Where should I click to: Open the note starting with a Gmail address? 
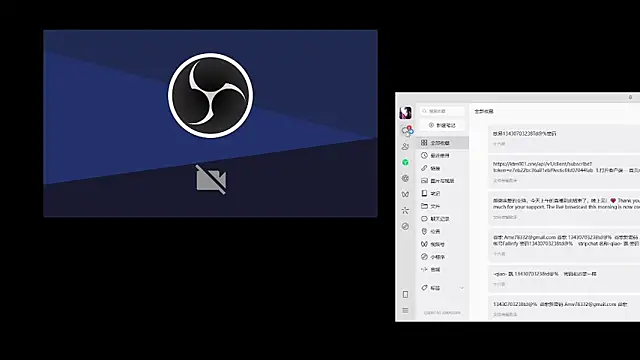pyautogui.click(x=564, y=245)
